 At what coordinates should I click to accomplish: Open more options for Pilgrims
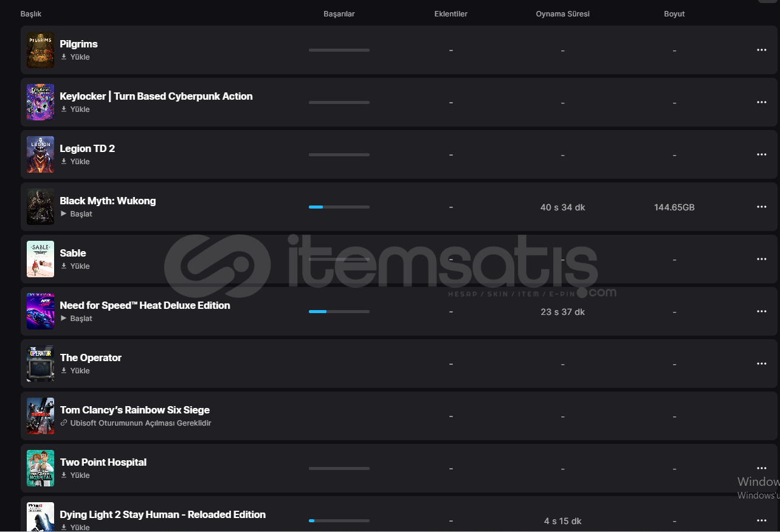(x=761, y=50)
